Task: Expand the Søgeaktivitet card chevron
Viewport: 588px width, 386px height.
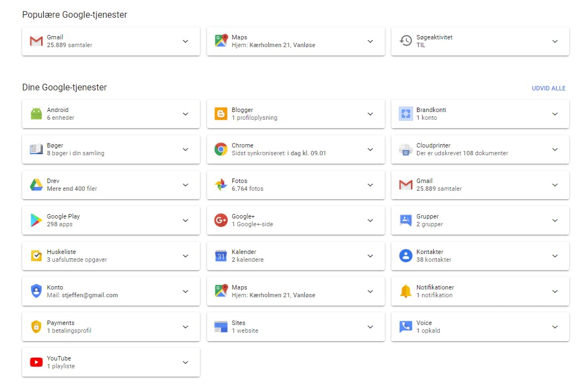Action: (x=555, y=41)
